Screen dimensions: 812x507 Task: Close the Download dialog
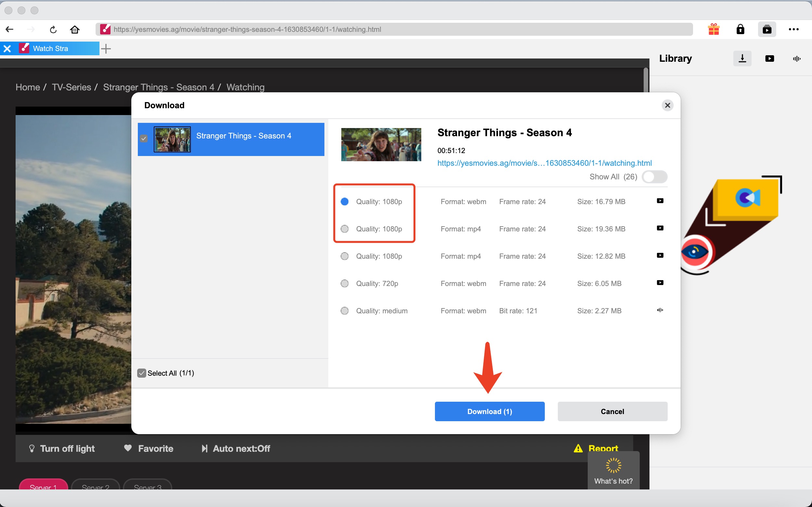tap(667, 105)
